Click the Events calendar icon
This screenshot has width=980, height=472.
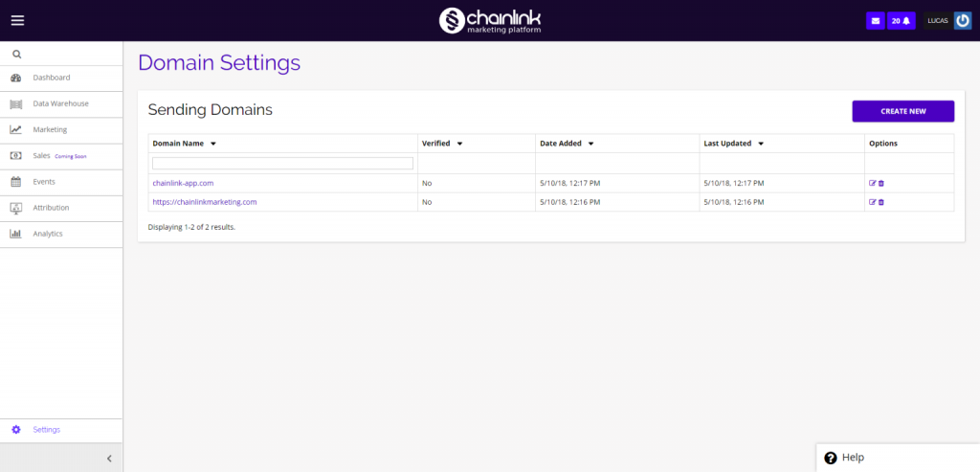[16, 182]
